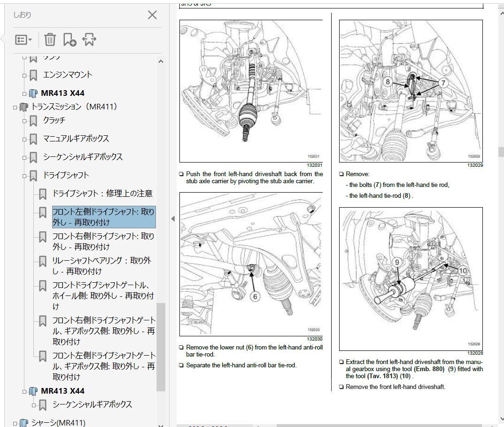This screenshot has height=427, width=504.
Task: Click bookmark icon beside ドライブシャフト：修理上の注意
Action: coord(42,194)
